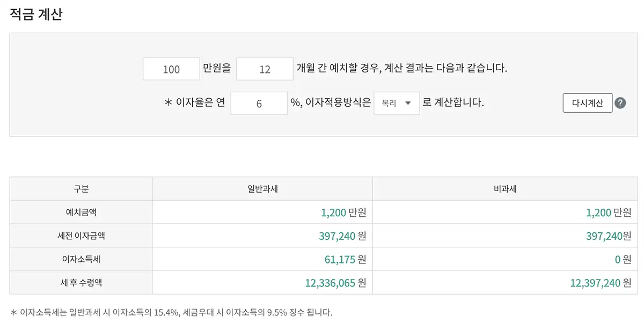This screenshot has width=644, height=323.
Task: Select the 일반과세 column header
Action: (x=263, y=188)
